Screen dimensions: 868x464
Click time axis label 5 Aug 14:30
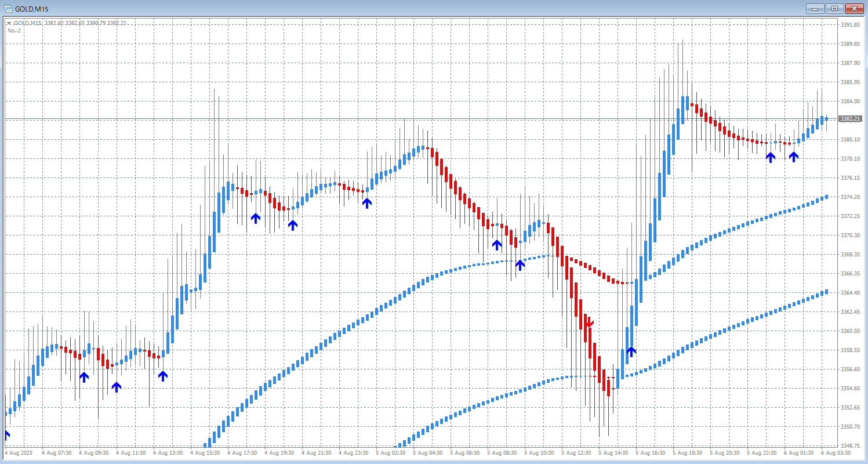pyautogui.click(x=613, y=453)
